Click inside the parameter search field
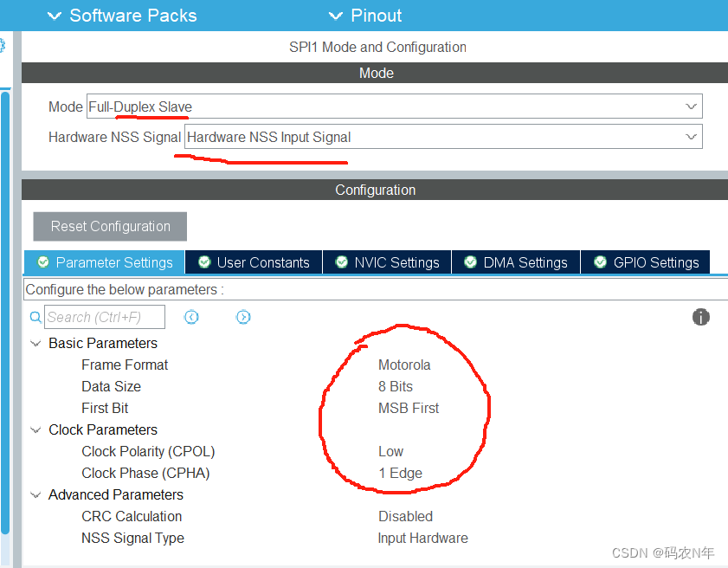Viewport: 728px width, 568px height. pos(104,317)
